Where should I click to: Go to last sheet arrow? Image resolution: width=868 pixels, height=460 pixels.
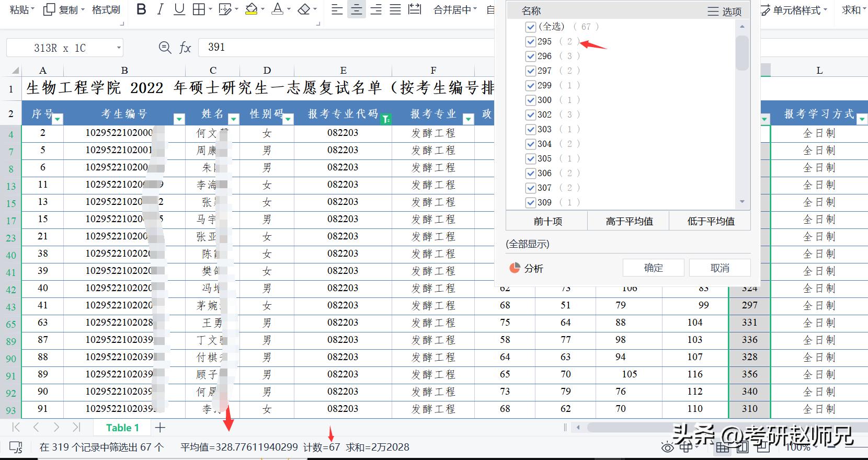point(76,428)
